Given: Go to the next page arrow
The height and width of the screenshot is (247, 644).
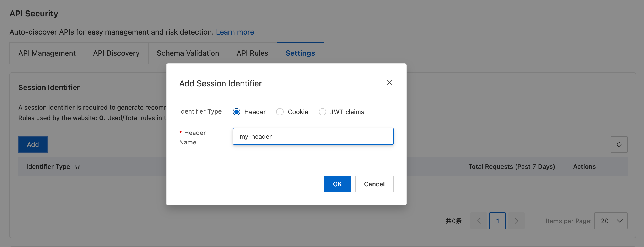Looking at the screenshot, I should [516, 221].
